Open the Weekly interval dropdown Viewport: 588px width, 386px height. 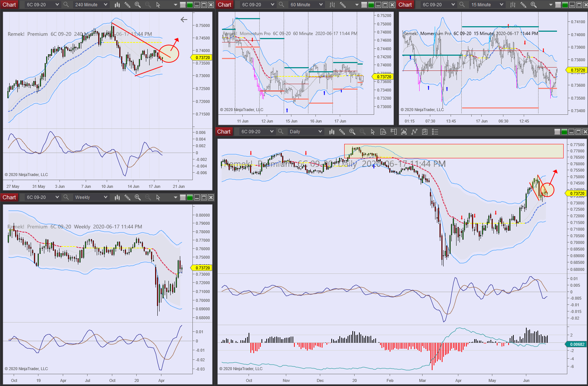click(91, 197)
